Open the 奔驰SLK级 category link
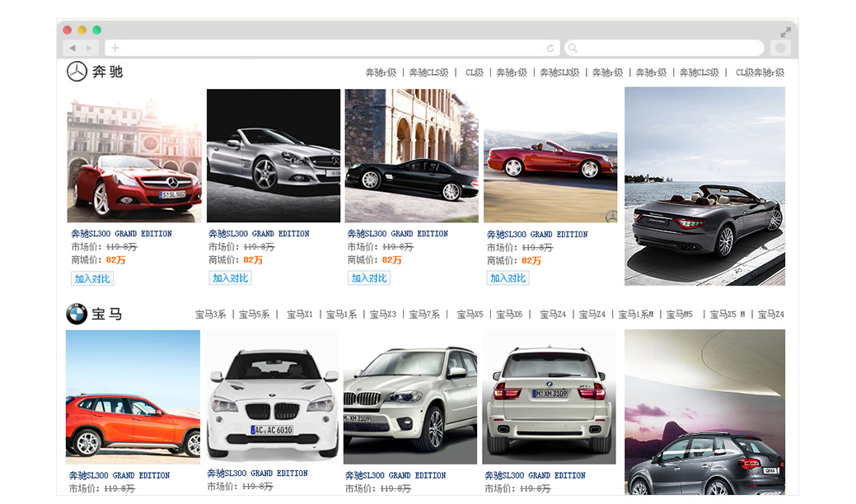 click(559, 72)
